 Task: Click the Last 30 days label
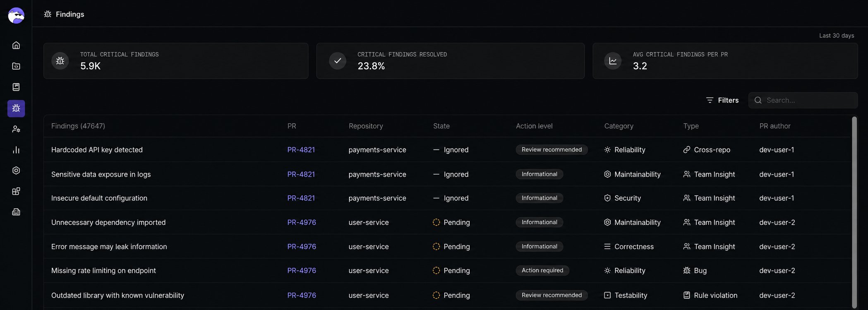tap(837, 36)
